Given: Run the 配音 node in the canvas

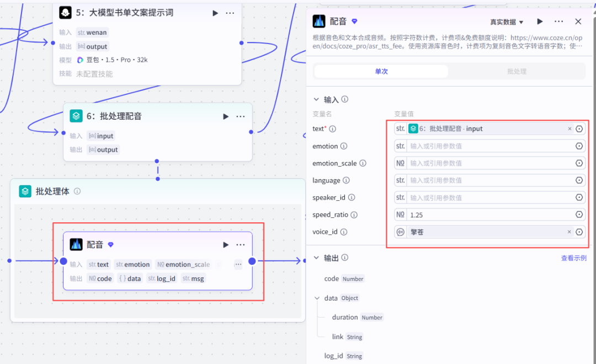Looking at the screenshot, I should [225, 245].
